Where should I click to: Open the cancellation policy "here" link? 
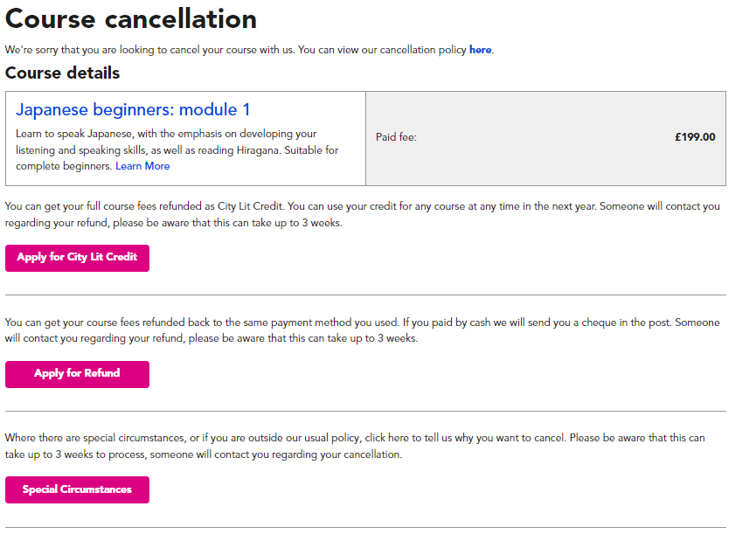click(480, 50)
